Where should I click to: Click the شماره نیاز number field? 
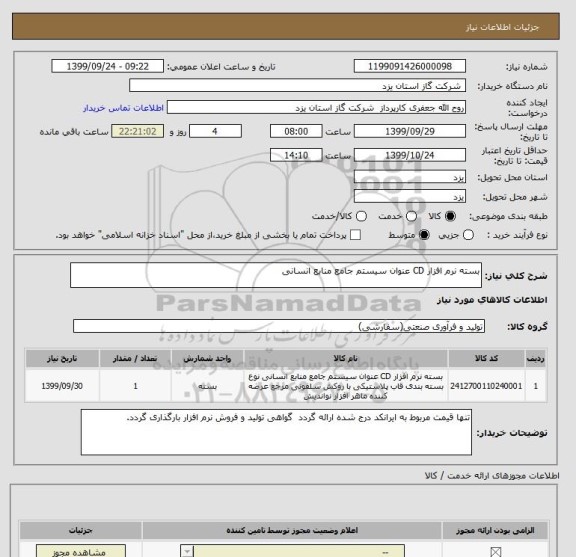coord(410,67)
